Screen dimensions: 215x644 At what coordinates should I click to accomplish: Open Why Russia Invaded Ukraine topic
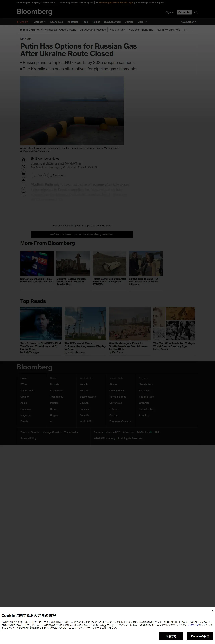(x=59, y=29)
